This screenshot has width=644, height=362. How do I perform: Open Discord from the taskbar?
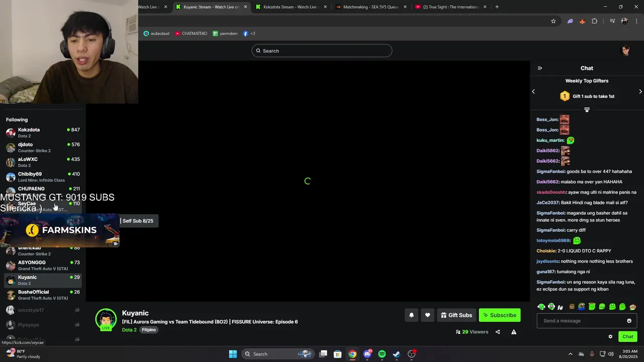[x=367, y=354]
